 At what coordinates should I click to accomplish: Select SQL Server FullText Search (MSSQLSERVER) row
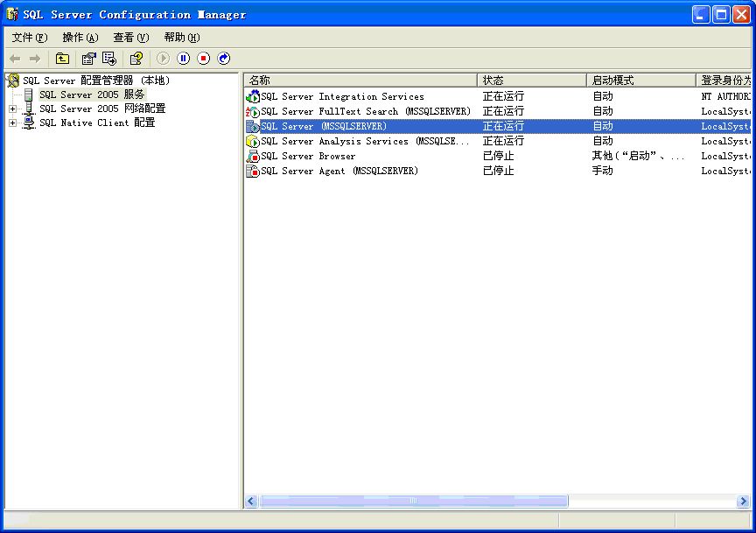click(498, 111)
